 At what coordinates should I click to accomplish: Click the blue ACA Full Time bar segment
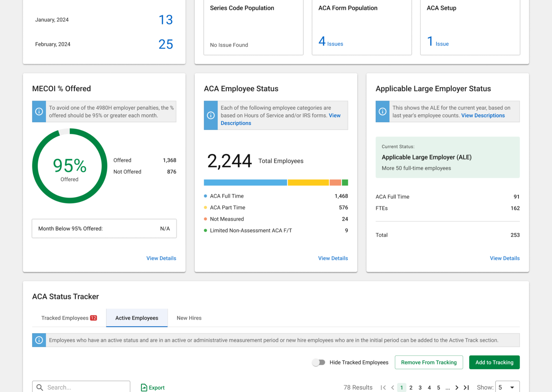click(245, 183)
